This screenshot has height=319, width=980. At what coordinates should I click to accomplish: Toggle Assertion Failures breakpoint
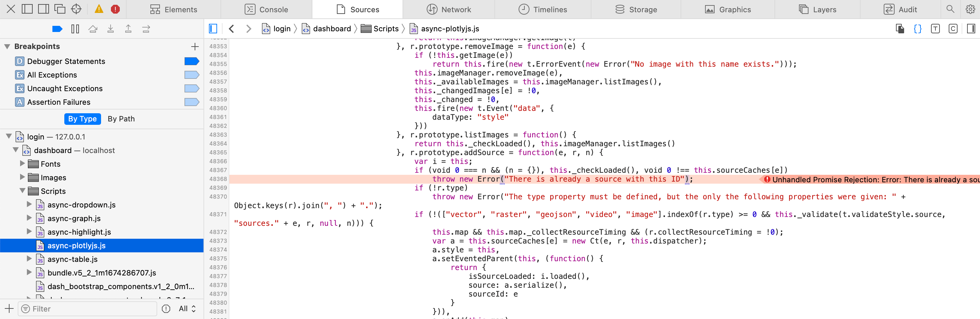coord(192,102)
